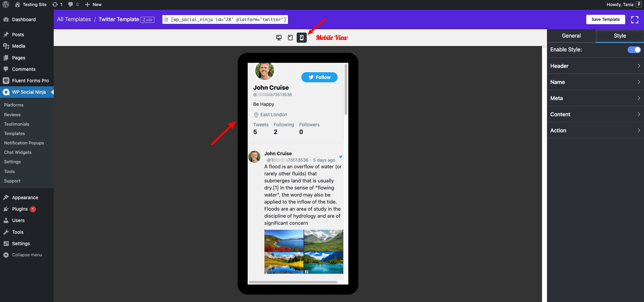Click the Comments sidebar icon
Image resolution: width=644 pixels, height=302 pixels.
(x=6, y=69)
